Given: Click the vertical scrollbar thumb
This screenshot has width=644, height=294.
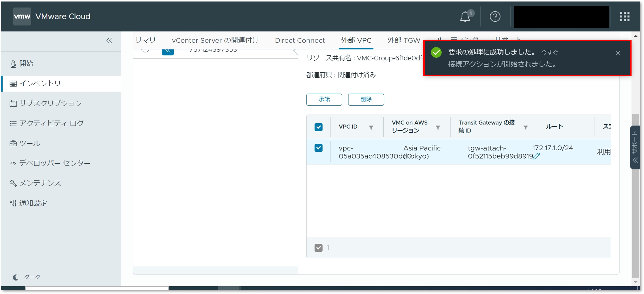Looking at the screenshot, I should pyautogui.click(x=635, y=196).
